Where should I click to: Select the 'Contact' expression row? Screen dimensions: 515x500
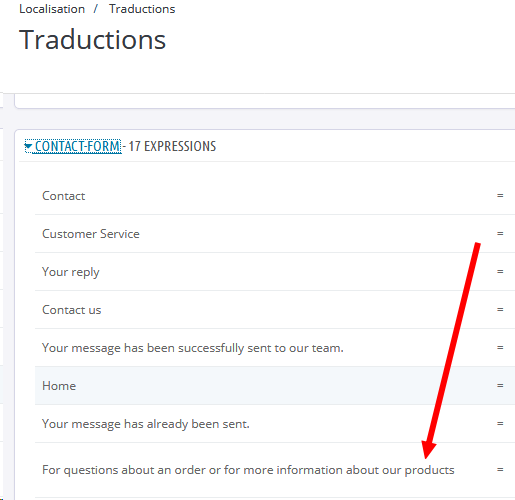pos(275,196)
